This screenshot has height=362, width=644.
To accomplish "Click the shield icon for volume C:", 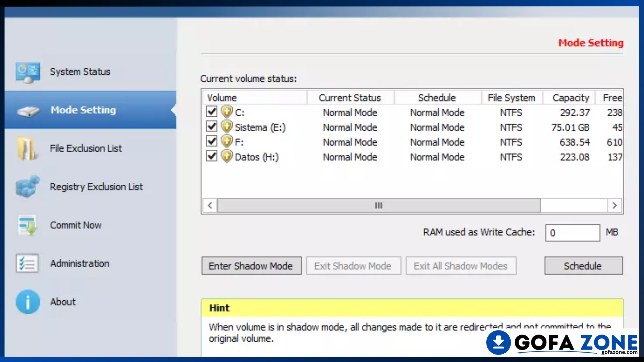I will point(227,112).
